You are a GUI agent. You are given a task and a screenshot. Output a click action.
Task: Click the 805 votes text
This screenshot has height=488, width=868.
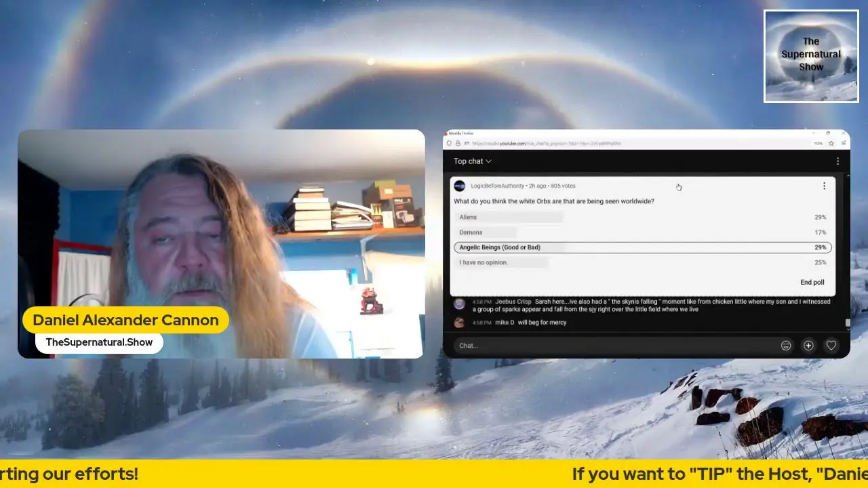pos(563,186)
